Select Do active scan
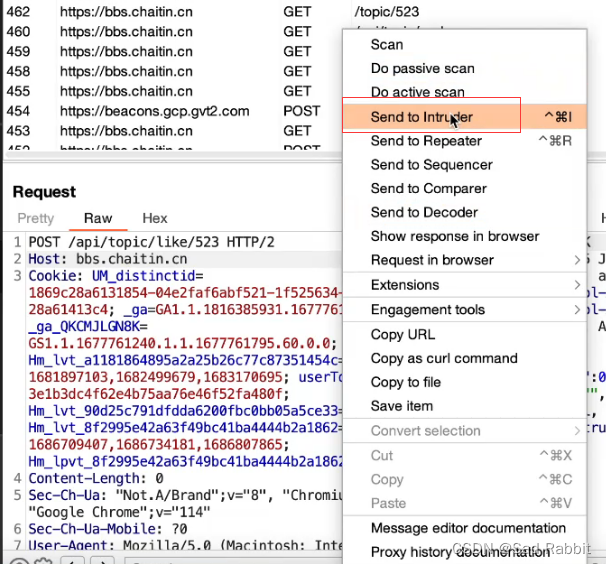 point(465,92)
